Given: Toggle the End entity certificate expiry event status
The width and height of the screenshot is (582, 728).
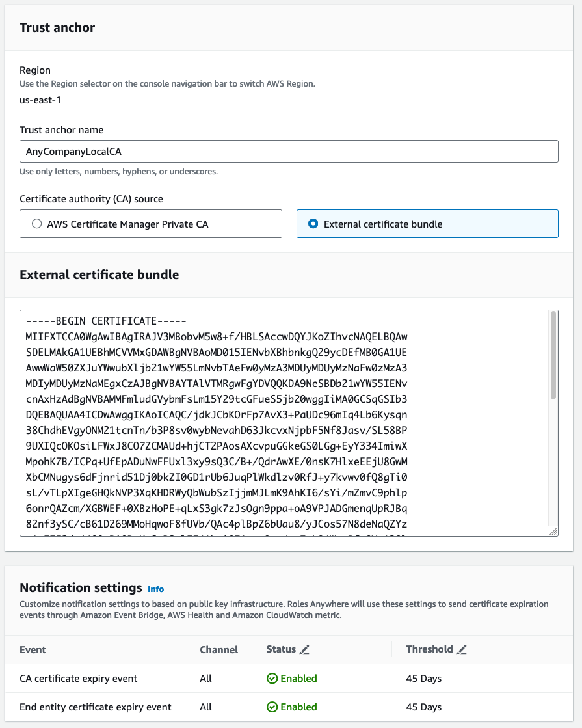Looking at the screenshot, I should (x=291, y=707).
